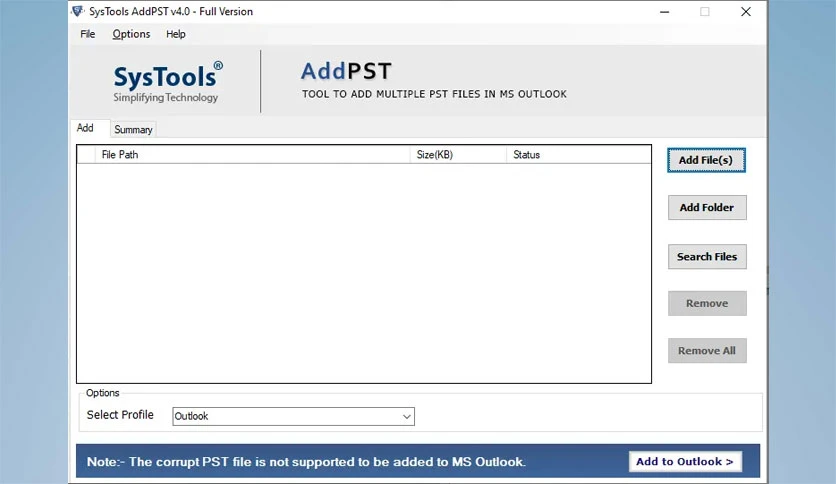Sort by Size(KB) column header
836x484 pixels.
click(x=458, y=155)
